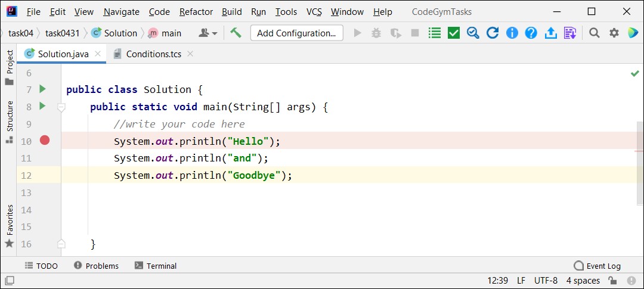Click the Run with Coverage icon
644x289 pixels.
tap(396, 33)
